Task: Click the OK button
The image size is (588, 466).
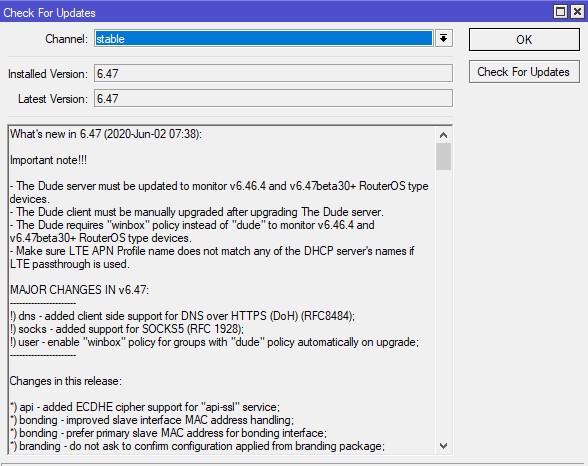Action: click(524, 39)
